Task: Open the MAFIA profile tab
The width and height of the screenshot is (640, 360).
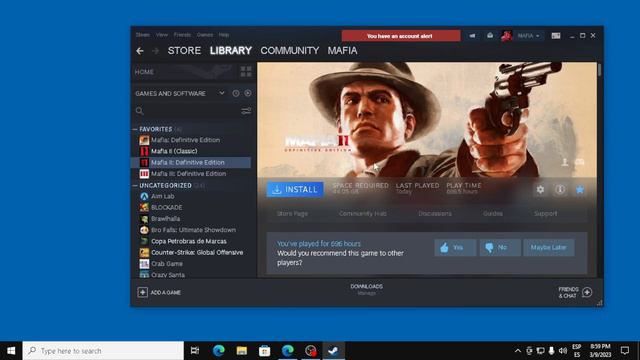Action: 342,51
